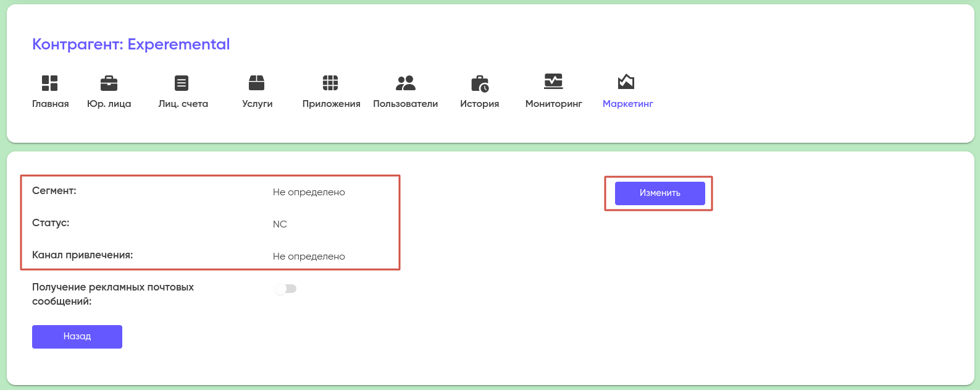The height and width of the screenshot is (390, 980).
Task: Click the Маркетинг tab text label
Action: (627, 104)
